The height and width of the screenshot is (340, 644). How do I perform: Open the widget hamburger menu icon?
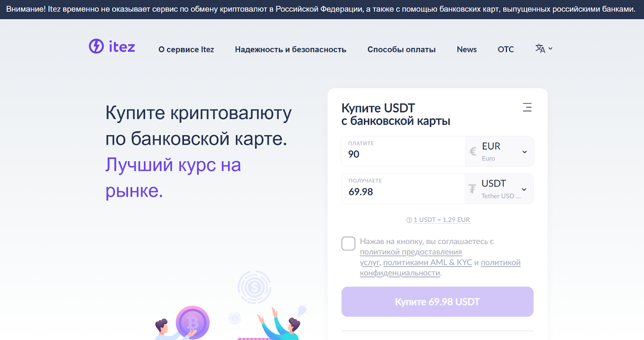pyautogui.click(x=527, y=107)
